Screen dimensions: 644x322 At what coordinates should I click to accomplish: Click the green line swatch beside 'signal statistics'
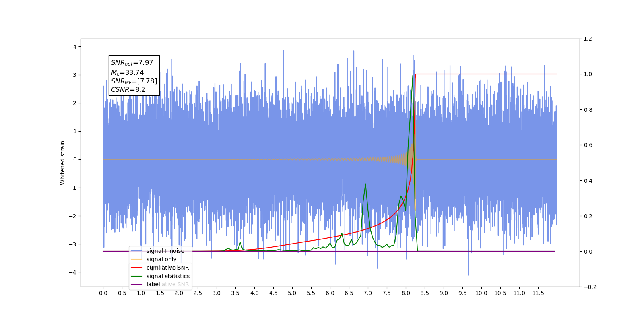click(x=137, y=276)
